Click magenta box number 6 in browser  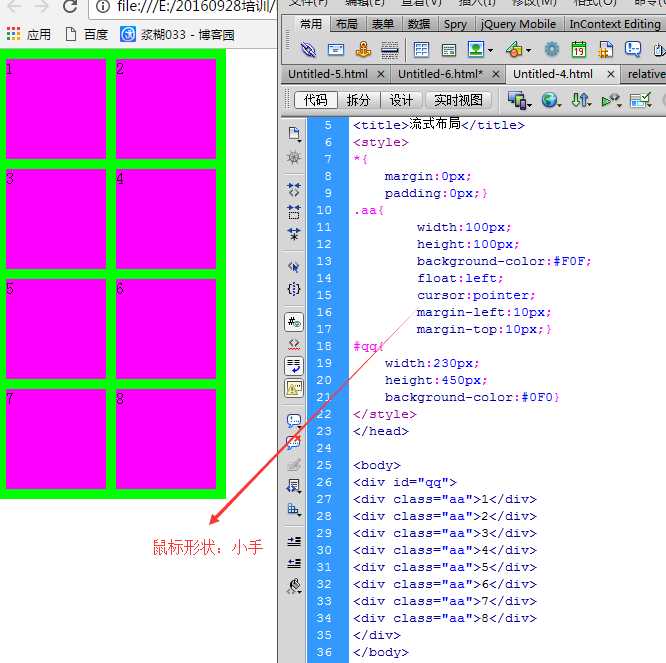[x=166, y=329]
